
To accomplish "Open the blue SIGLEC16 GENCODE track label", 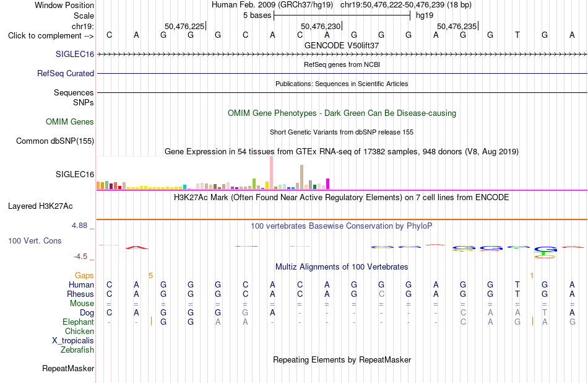I will (75, 54).
